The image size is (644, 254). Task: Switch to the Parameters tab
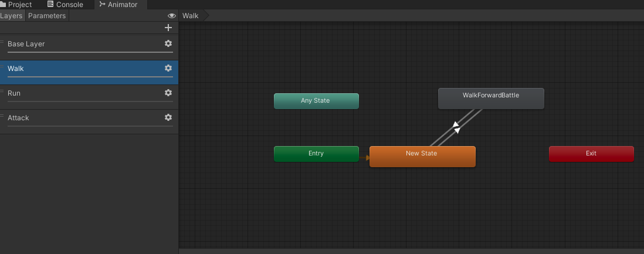47,16
